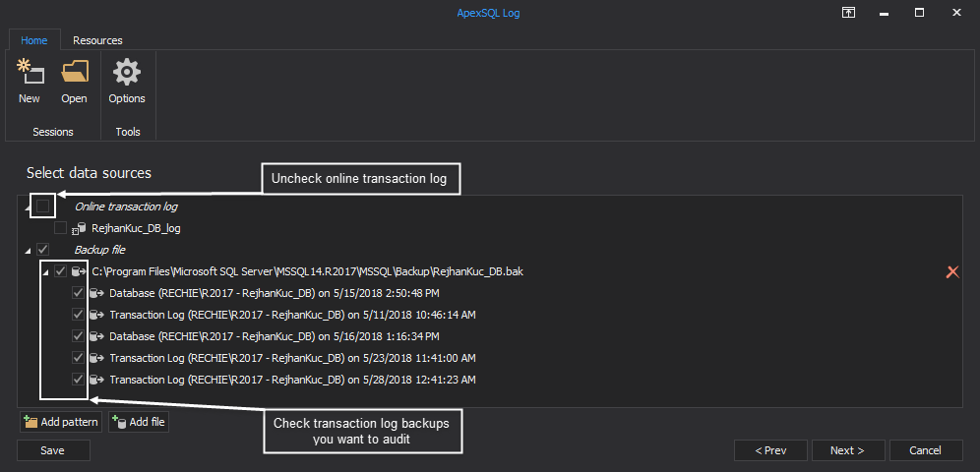Collapse the Backup file tree node
The image size is (980, 472).
[28, 251]
